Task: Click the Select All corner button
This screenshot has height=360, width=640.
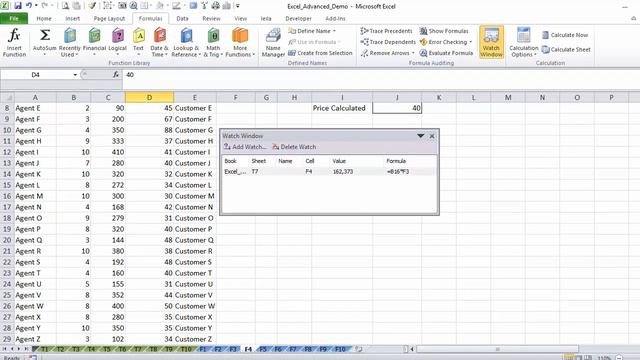Action: tap(7, 98)
